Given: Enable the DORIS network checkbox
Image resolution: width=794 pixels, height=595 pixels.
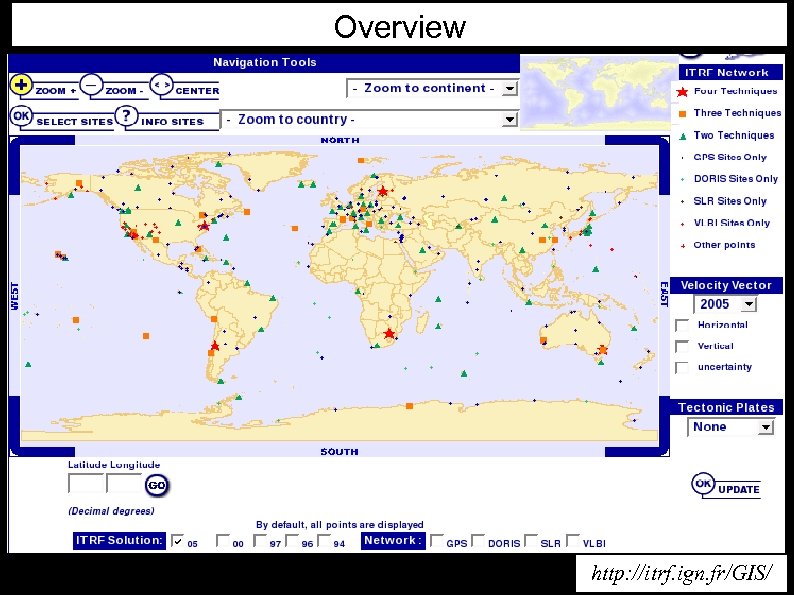Looking at the screenshot, I should 478,540.
